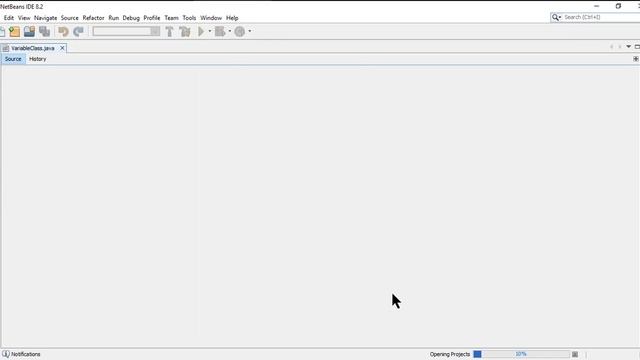
Task: Click the Opening Projects progress bar
Action: (521, 354)
